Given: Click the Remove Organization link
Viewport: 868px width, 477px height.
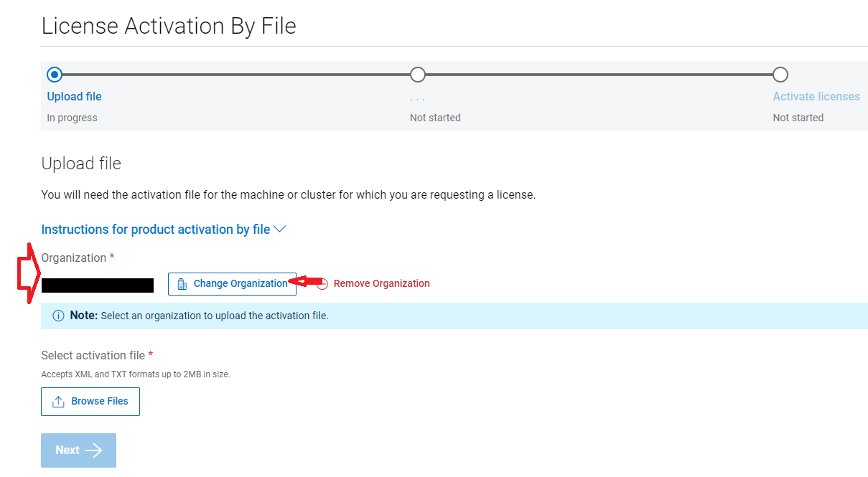Looking at the screenshot, I should tap(381, 284).
